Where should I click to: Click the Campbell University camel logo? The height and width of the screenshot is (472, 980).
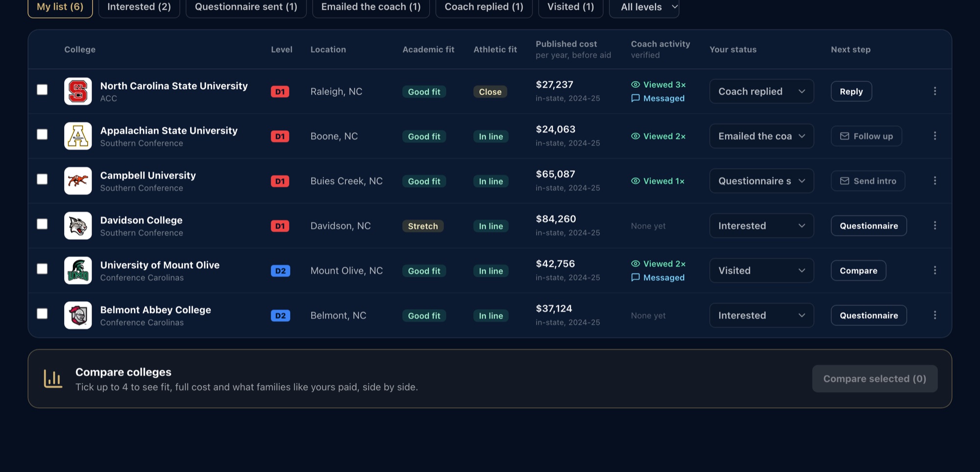pyautogui.click(x=78, y=181)
